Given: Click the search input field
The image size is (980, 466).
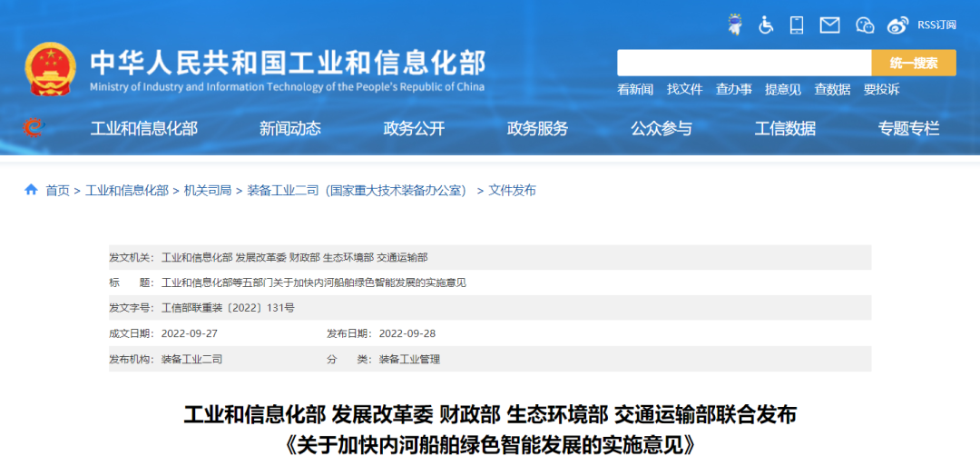Looking at the screenshot, I should coord(744,63).
